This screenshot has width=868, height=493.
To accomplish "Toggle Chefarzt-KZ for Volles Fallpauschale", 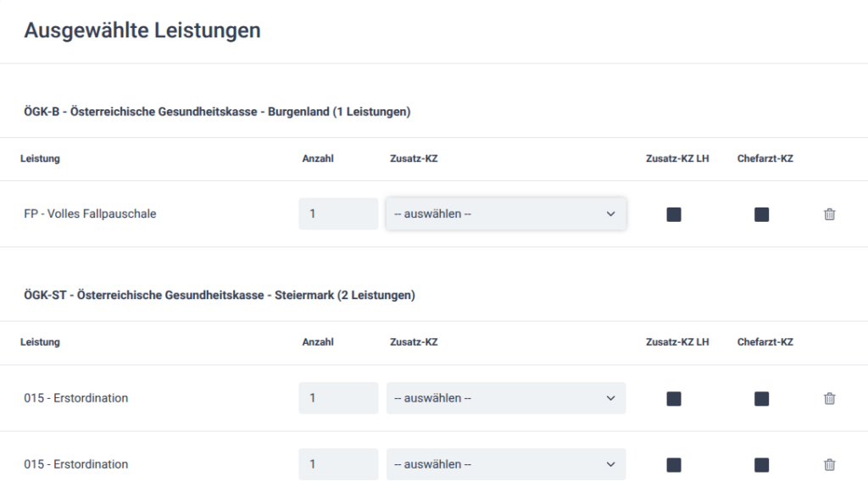I will 761,214.
